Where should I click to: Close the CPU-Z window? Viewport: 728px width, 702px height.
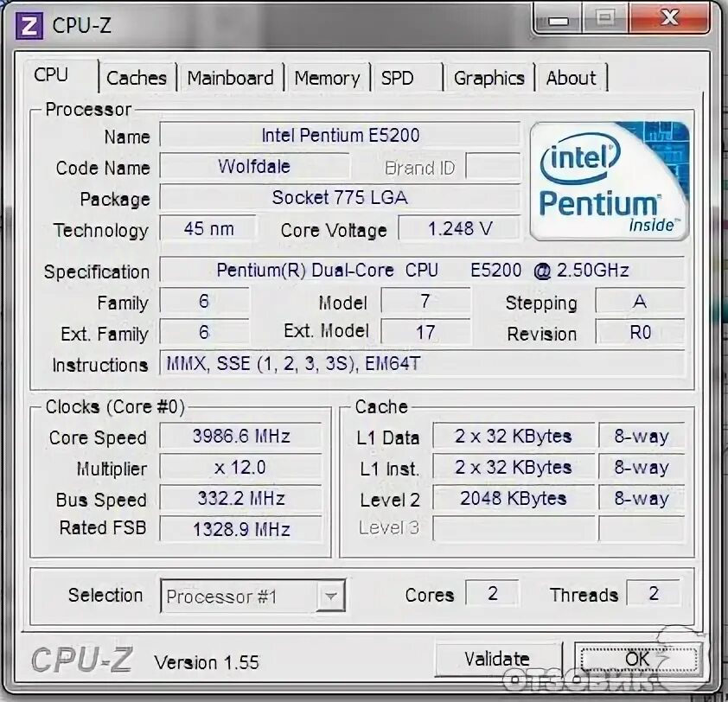(669, 18)
